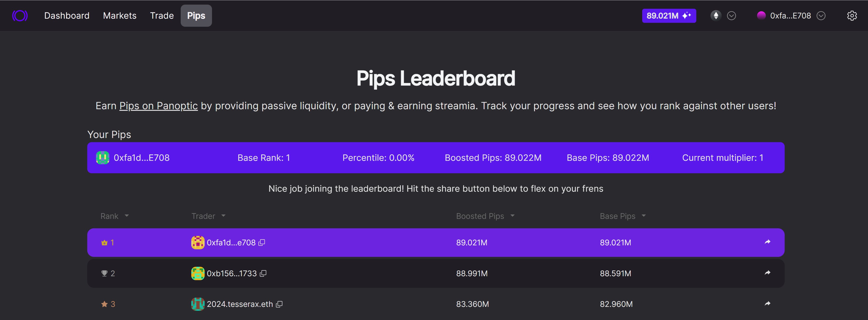This screenshot has width=868, height=320.
Task: Click the Panoptic logo icon
Action: click(x=20, y=15)
